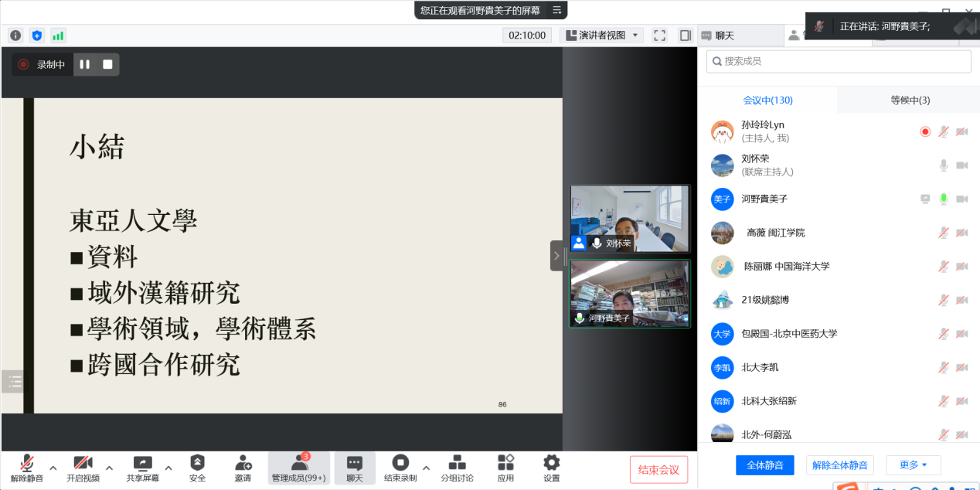
Task: Stop the recording with the square button
Action: click(x=107, y=65)
